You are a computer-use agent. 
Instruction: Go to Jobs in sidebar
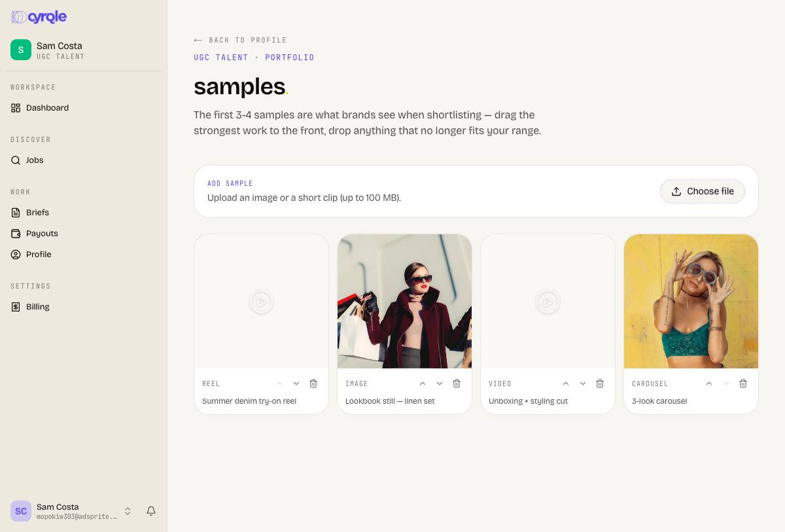point(83,160)
